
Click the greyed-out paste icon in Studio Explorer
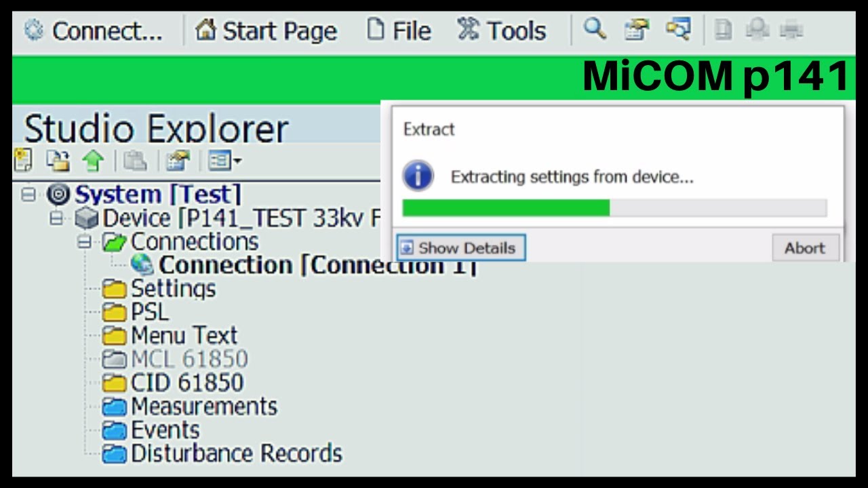136,161
